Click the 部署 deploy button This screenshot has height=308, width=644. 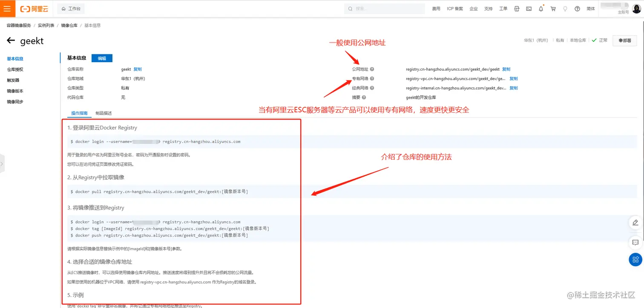click(x=625, y=40)
